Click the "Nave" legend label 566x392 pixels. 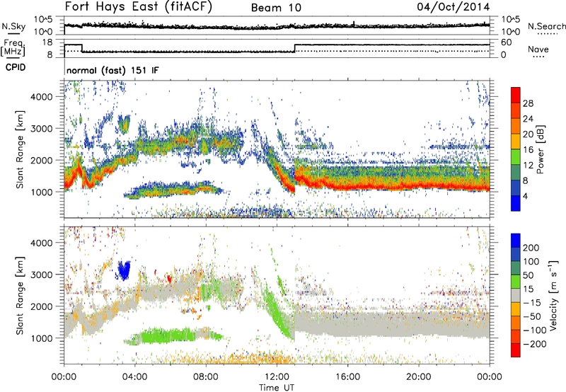tap(538, 50)
